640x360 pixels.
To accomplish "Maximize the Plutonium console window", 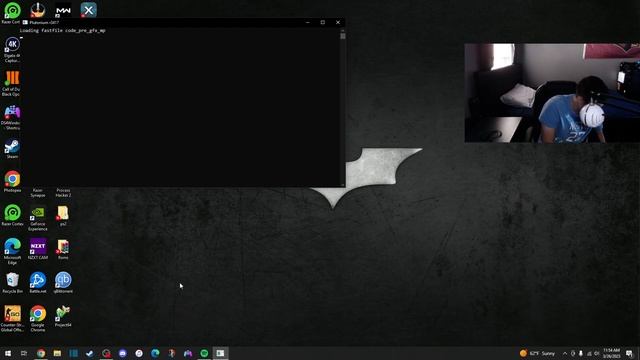I will 323,22.
